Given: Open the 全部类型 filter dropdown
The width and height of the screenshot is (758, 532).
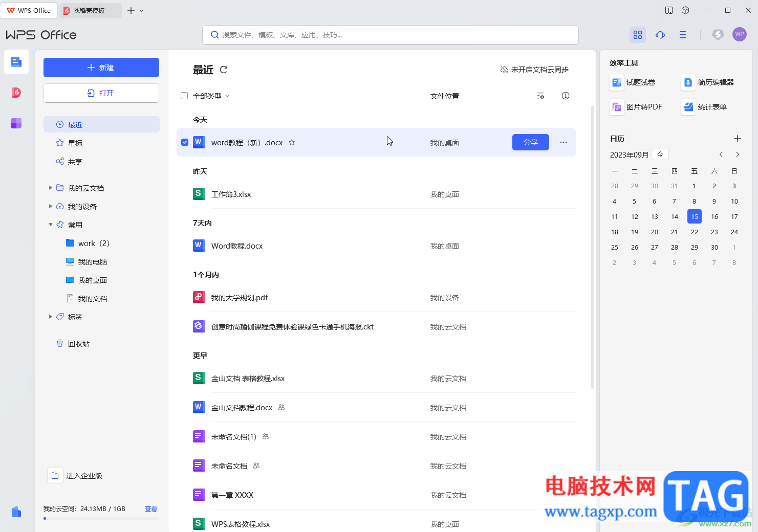Looking at the screenshot, I should [x=211, y=96].
